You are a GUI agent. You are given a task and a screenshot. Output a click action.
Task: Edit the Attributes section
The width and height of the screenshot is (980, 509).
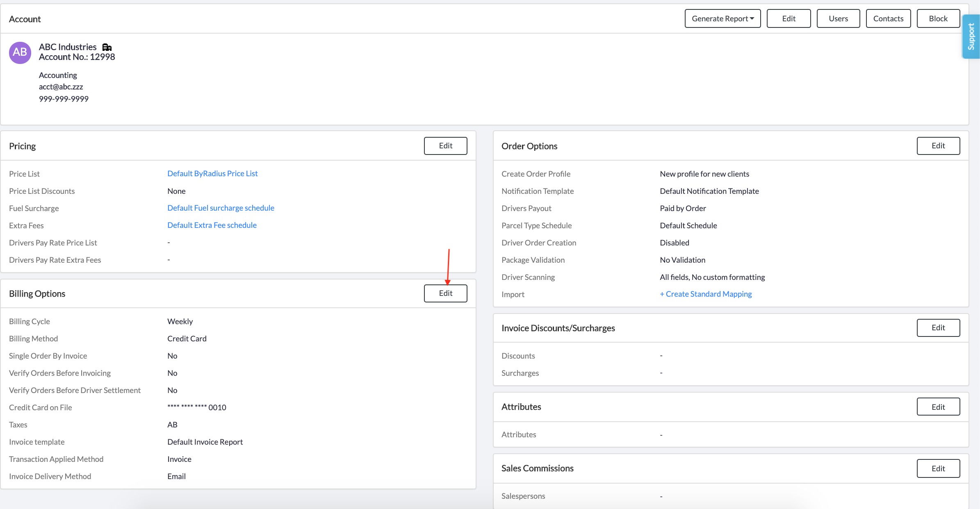(938, 407)
